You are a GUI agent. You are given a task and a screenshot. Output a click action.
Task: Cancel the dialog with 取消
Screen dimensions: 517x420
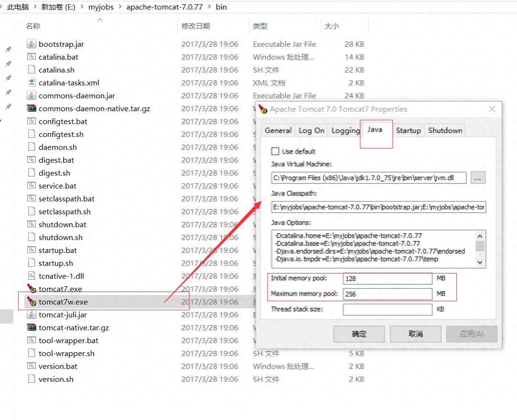[415, 334]
